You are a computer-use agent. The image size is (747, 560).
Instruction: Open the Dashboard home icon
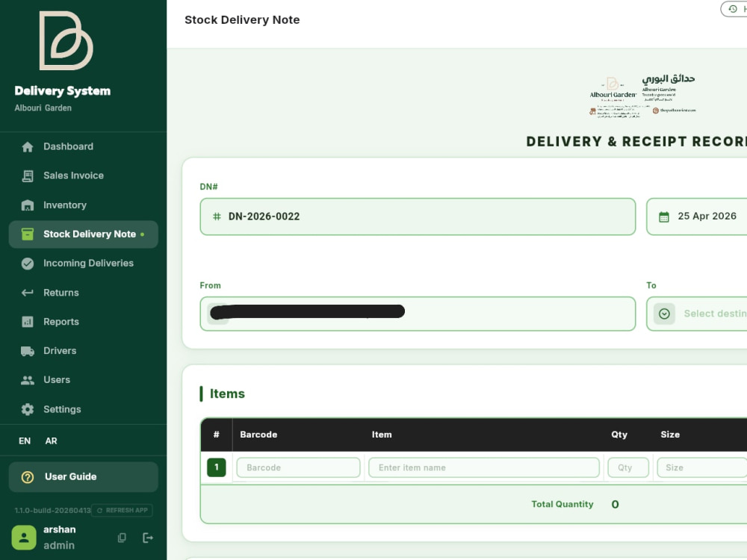28,146
